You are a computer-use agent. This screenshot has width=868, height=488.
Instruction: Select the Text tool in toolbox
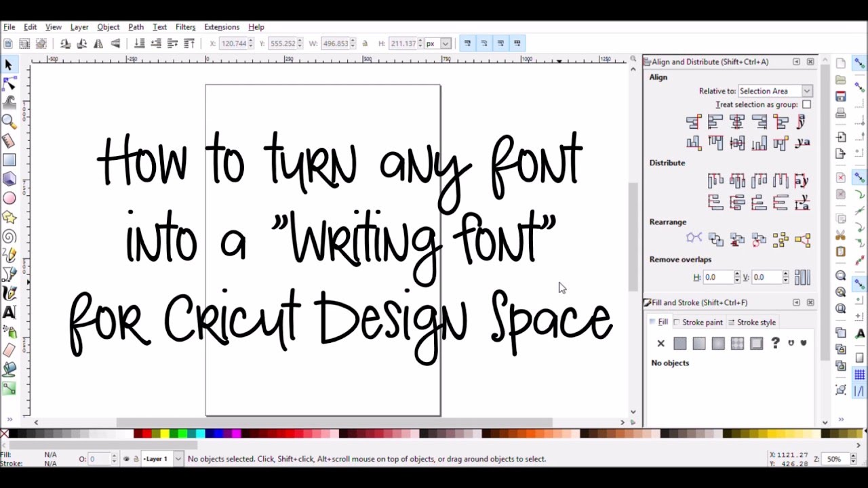pos(9,312)
